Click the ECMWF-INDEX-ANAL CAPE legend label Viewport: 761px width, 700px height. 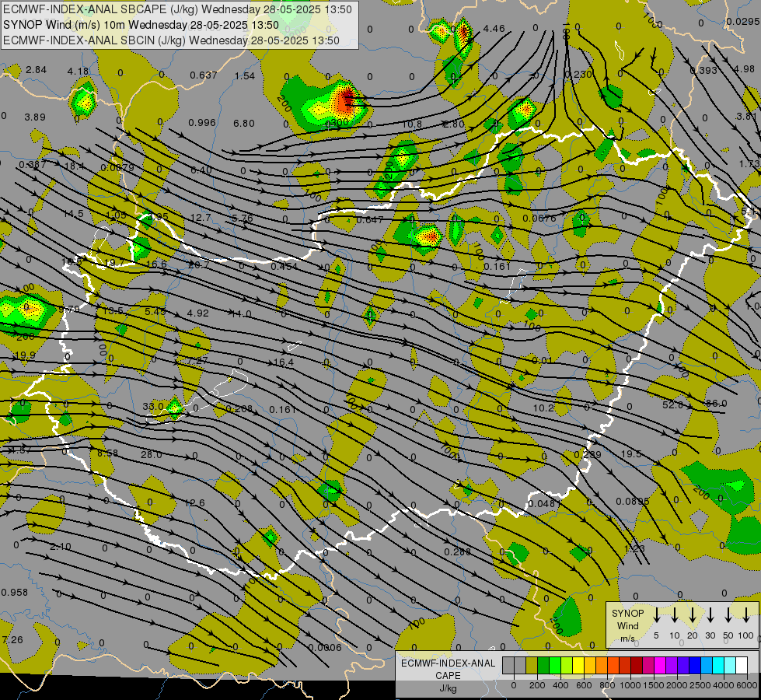pos(448,670)
